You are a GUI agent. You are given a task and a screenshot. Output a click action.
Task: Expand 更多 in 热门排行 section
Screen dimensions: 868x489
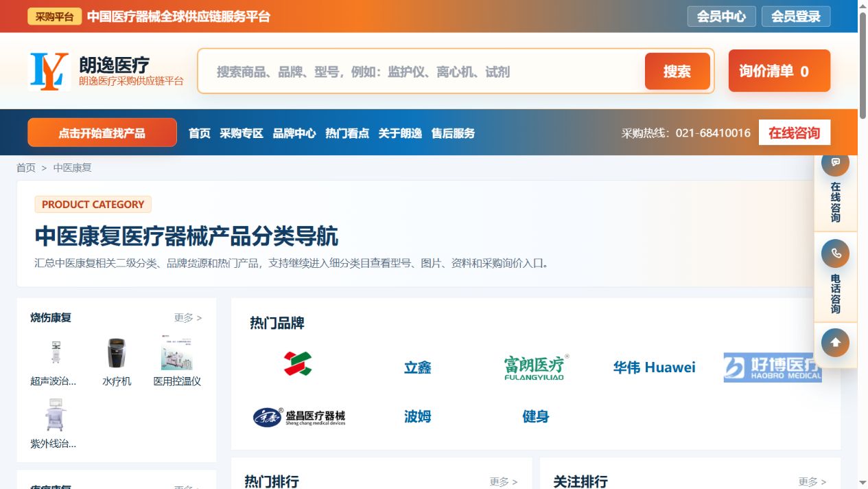coord(504,482)
